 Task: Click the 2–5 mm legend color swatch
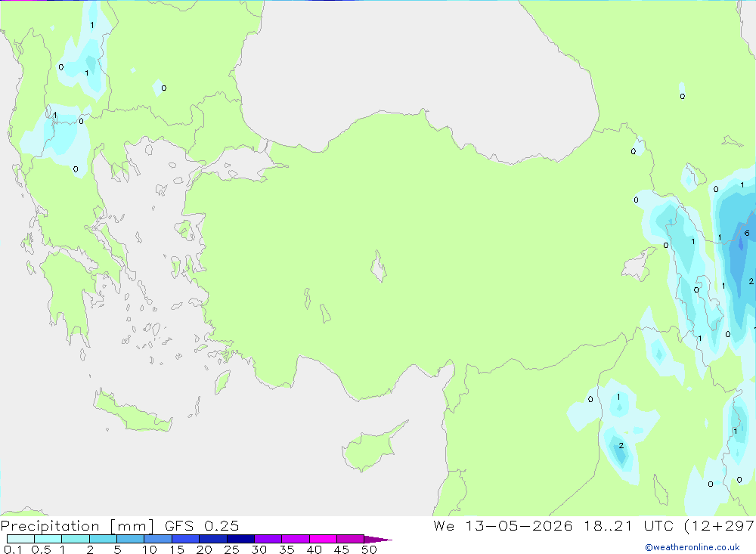pos(103,539)
